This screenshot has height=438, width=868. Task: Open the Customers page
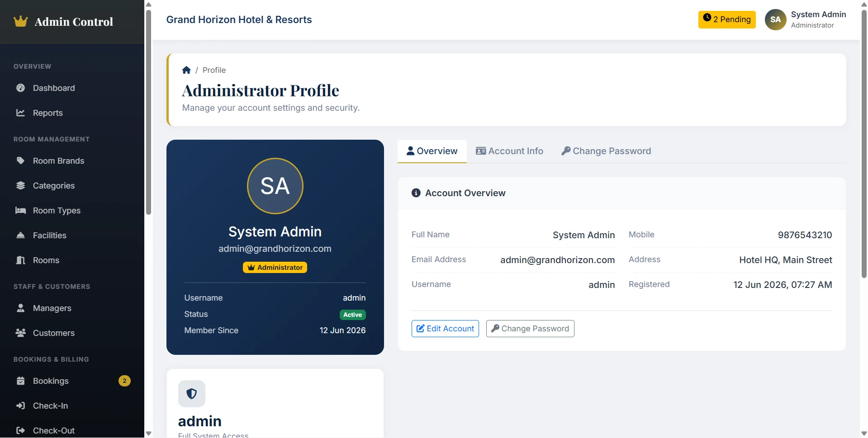(x=72, y=333)
